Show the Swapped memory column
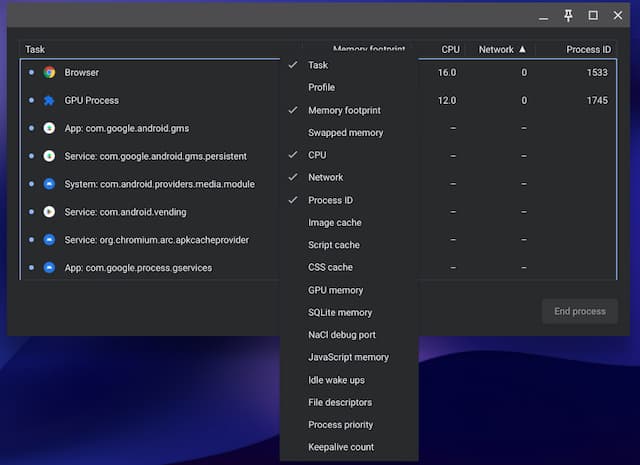Image resolution: width=640 pixels, height=465 pixels. [x=345, y=133]
